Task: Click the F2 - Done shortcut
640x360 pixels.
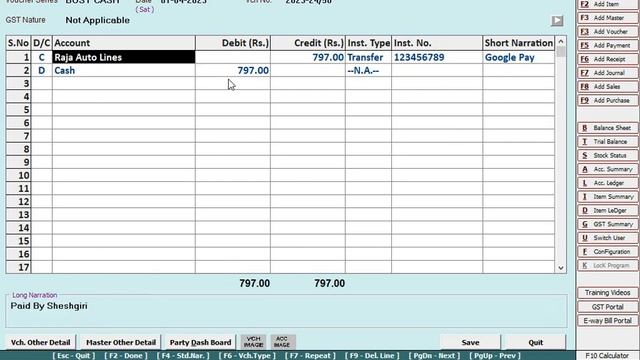Action: pos(126,356)
